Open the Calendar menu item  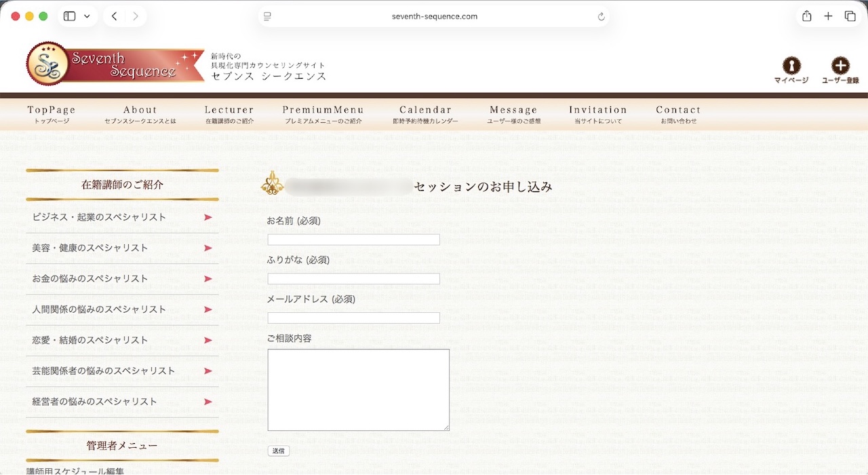pos(425,114)
